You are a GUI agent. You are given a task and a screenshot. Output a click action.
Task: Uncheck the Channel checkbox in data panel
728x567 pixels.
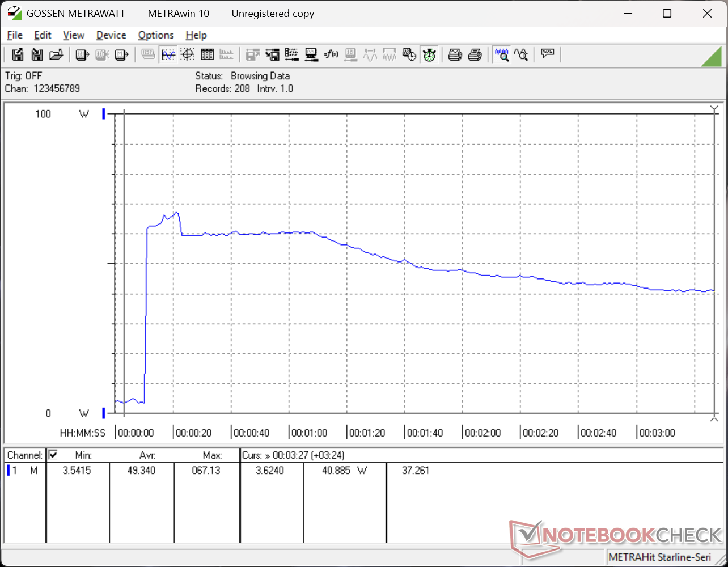[53, 455]
